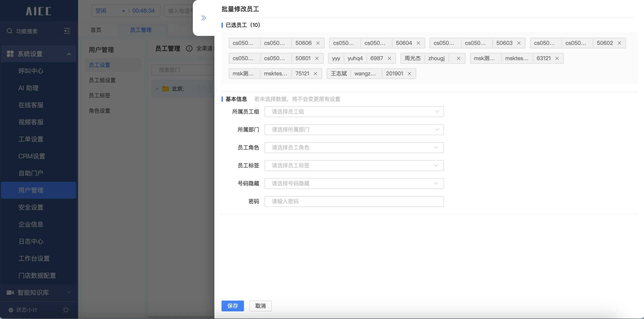Remove employee tag 王志斌 201901
644x319 pixels.
(410, 73)
